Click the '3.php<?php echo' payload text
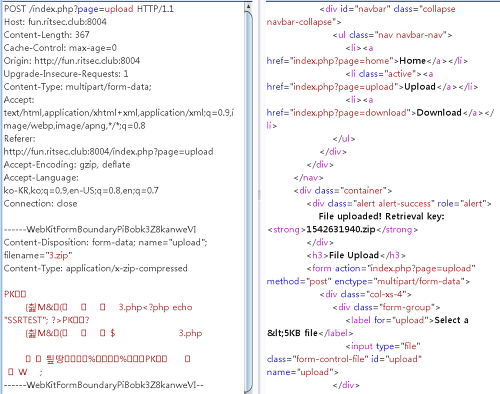 [x=156, y=308]
